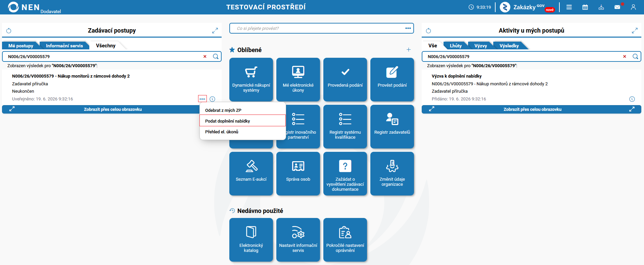
Task: Open Pokročilé nastavení oprávnění tile
Action: coord(345,240)
